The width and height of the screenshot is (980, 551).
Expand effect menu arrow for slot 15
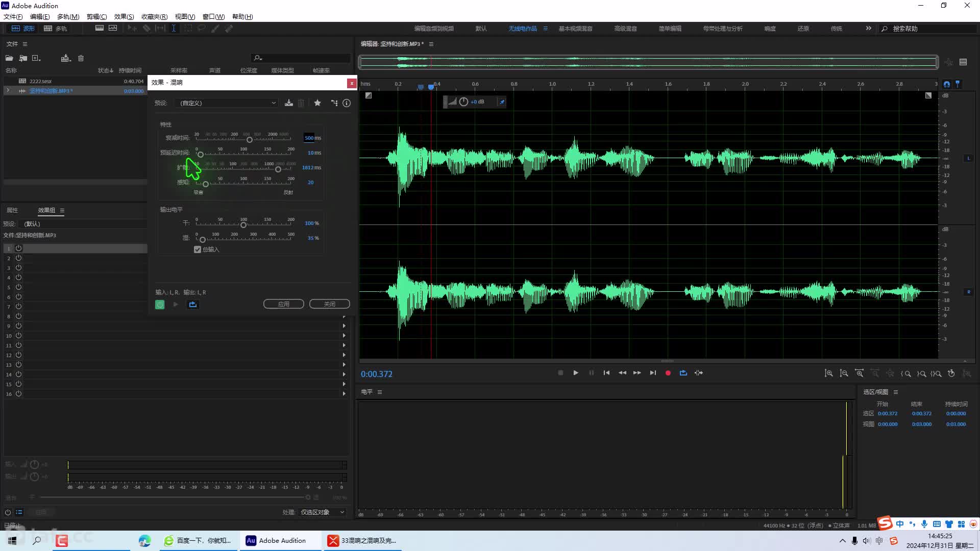coord(344,384)
